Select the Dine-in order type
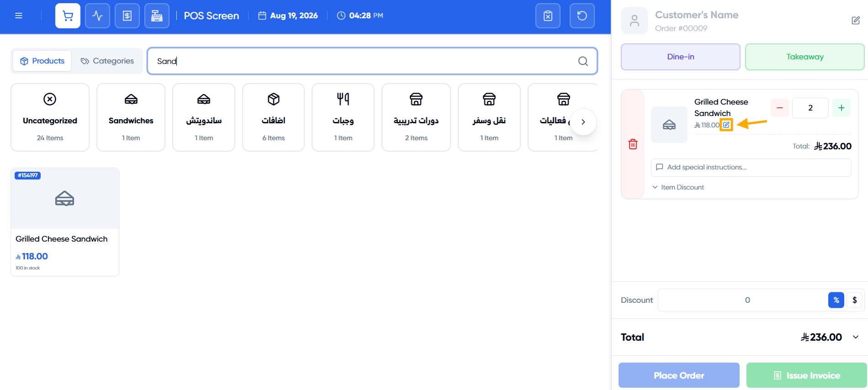This screenshot has width=868, height=390. pyautogui.click(x=680, y=57)
